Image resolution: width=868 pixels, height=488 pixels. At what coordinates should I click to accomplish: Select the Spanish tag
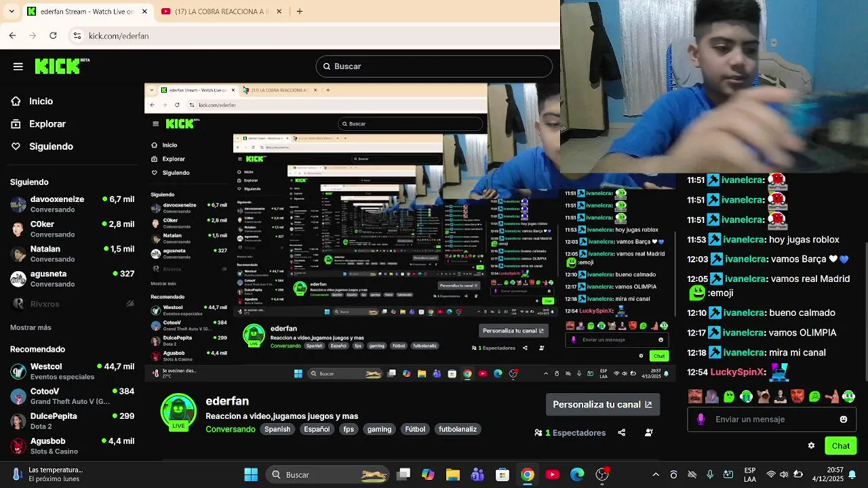(x=277, y=429)
